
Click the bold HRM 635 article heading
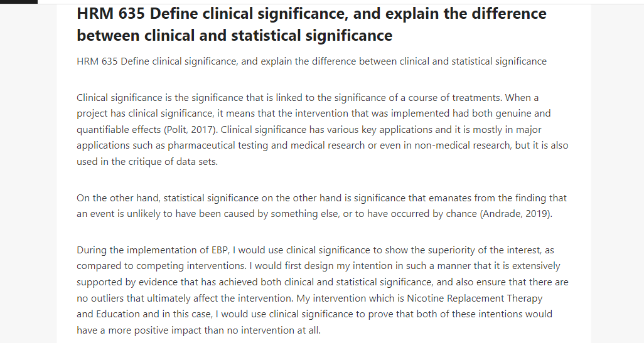(311, 24)
